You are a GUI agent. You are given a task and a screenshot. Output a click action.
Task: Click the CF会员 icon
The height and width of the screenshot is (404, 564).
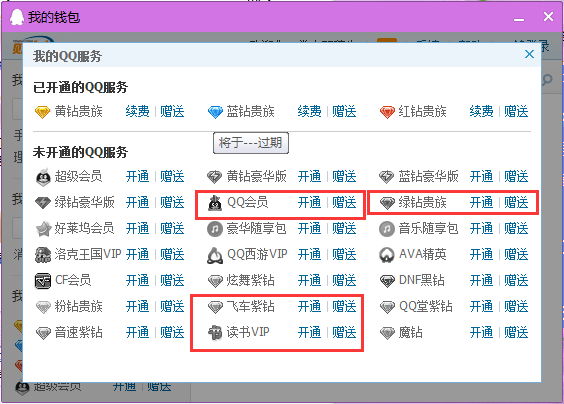(43, 281)
